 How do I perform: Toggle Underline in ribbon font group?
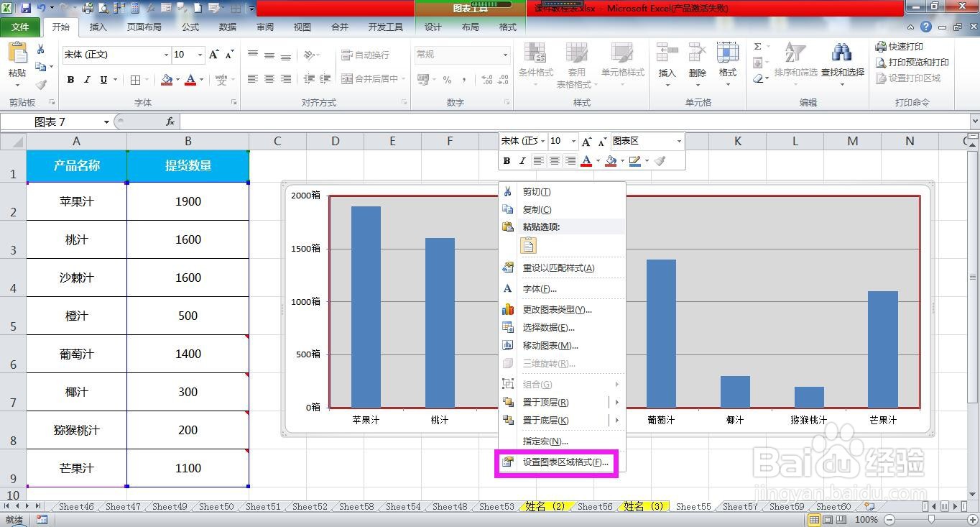coord(104,80)
